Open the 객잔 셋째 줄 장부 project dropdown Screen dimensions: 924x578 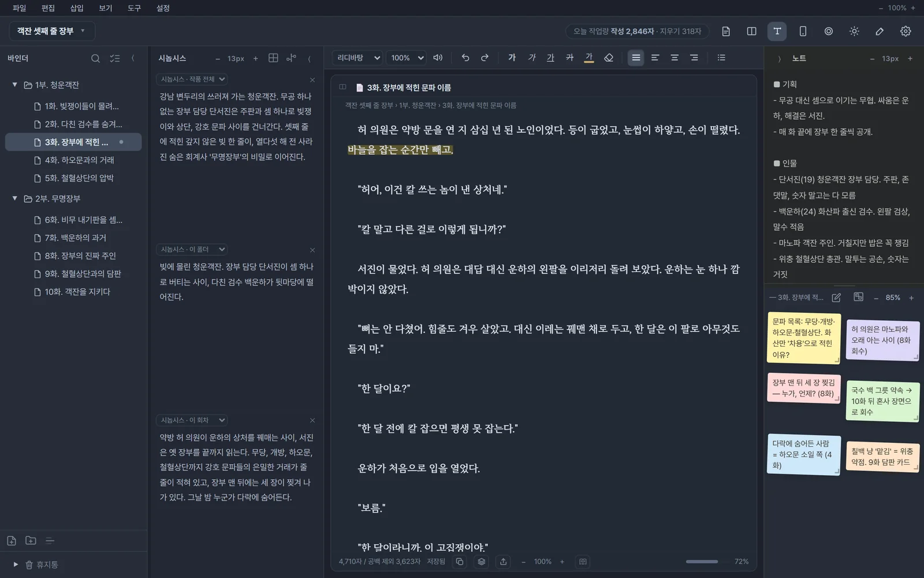[52, 31]
